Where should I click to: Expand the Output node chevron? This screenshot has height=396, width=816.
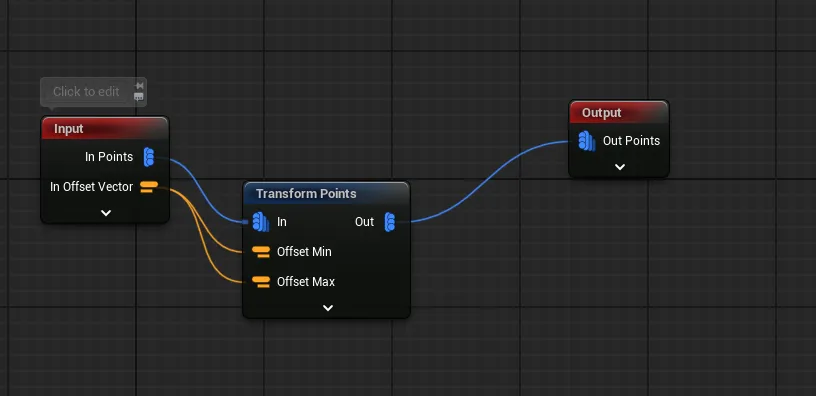619,167
